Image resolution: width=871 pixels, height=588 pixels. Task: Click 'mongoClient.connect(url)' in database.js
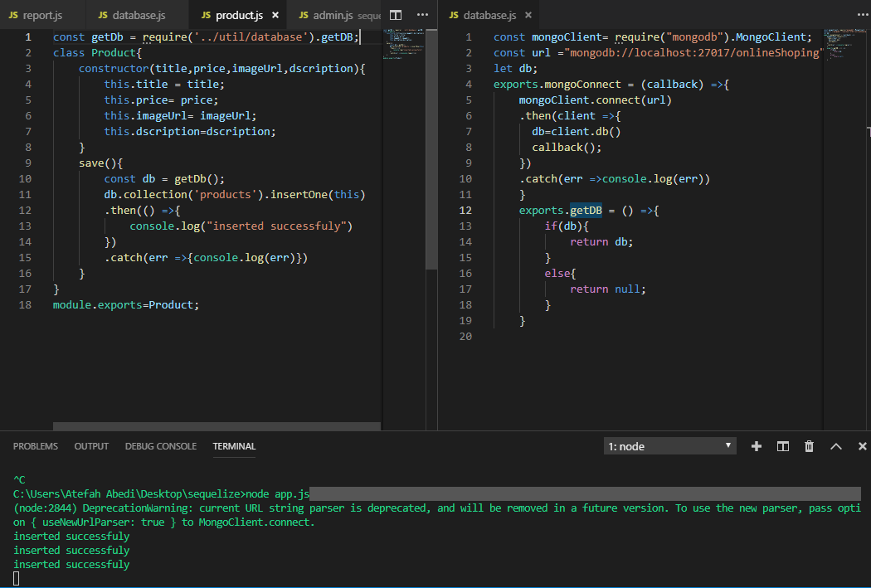click(595, 100)
